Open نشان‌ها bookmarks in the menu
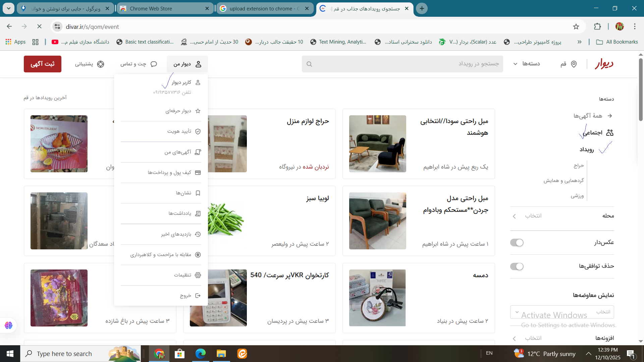644x362 pixels. [x=183, y=193]
